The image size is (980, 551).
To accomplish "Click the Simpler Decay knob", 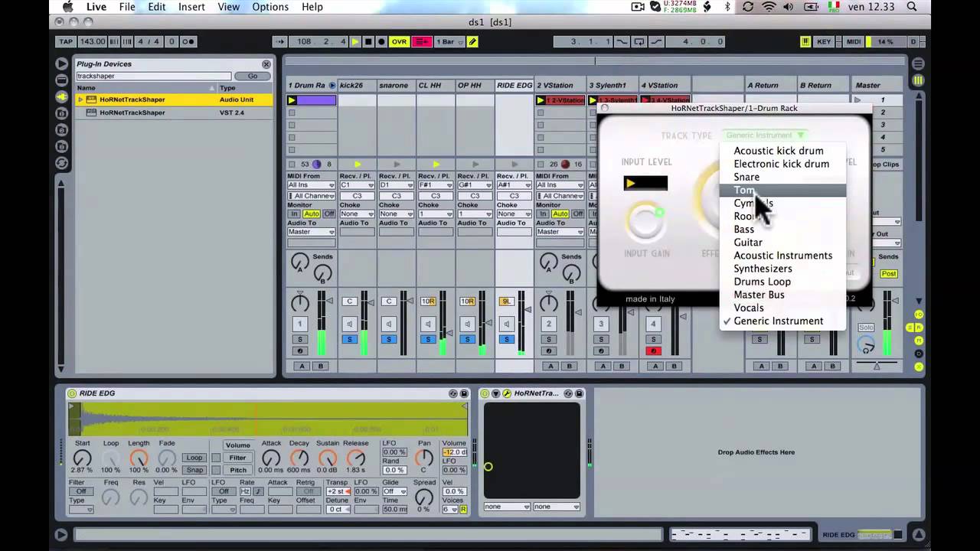I will pyautogui.click(x=299, y=458).
